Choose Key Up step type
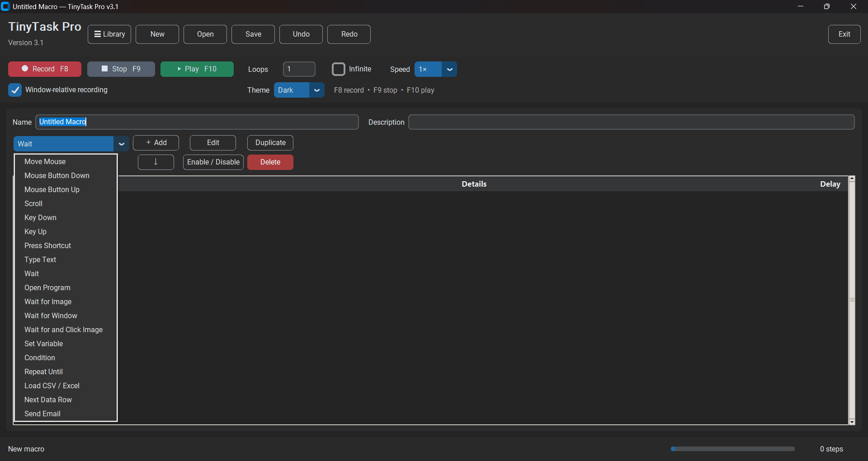The width and height of the screenshot is (868, 461). pos(66,232)
